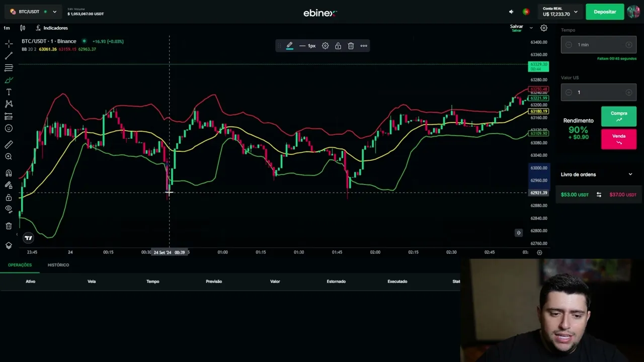Click the Depositar button
Screen dimensions: 644x362
pos(605,12)
